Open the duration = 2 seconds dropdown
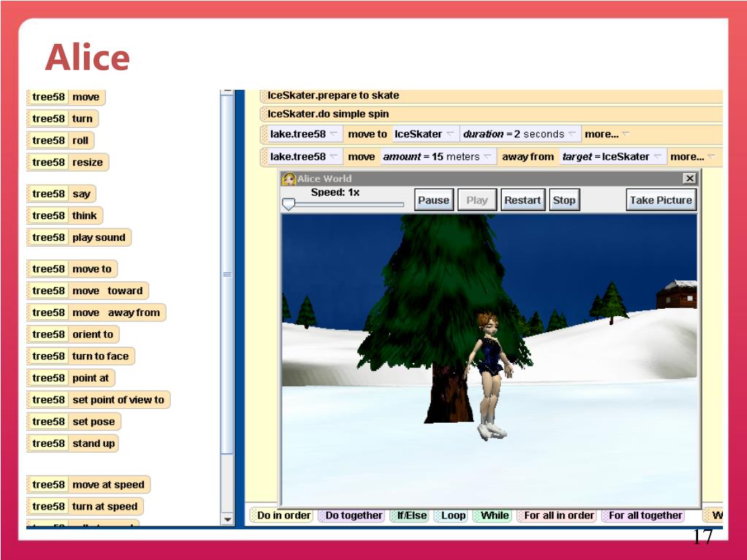Screen dimensions: 747x560 coord(520,134)
